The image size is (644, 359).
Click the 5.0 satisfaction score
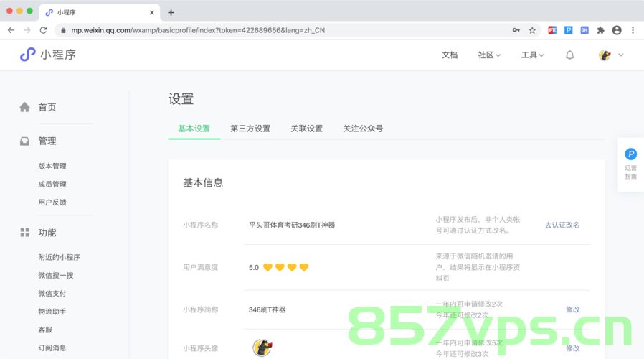[253, 268]
